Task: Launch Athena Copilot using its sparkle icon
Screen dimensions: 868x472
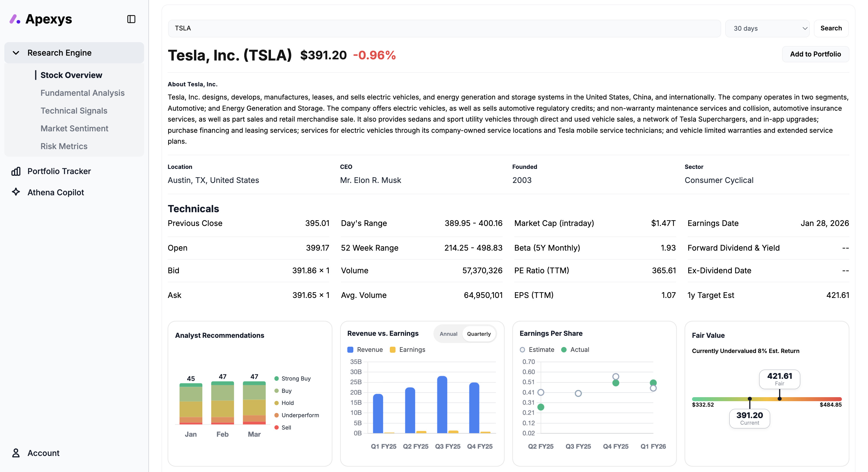Action: pyautogui.click(x=16, y=192)
